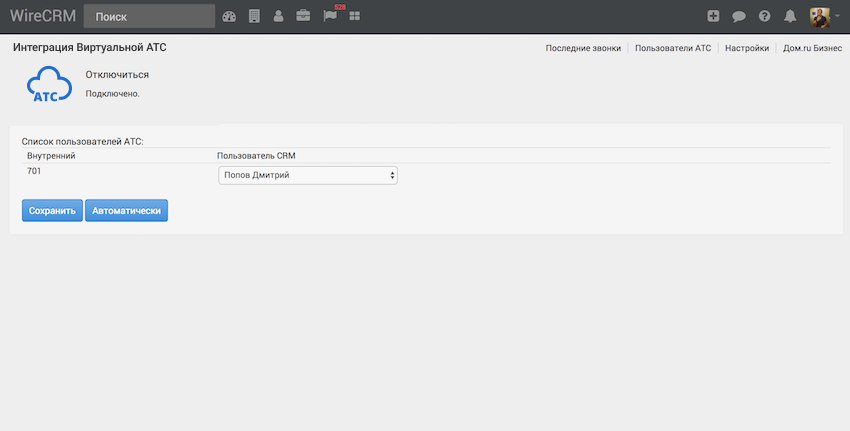The height and width of the screenshot is (431, 850).
Task: Show notifications via the bell icon
Action: pos(790,16)
